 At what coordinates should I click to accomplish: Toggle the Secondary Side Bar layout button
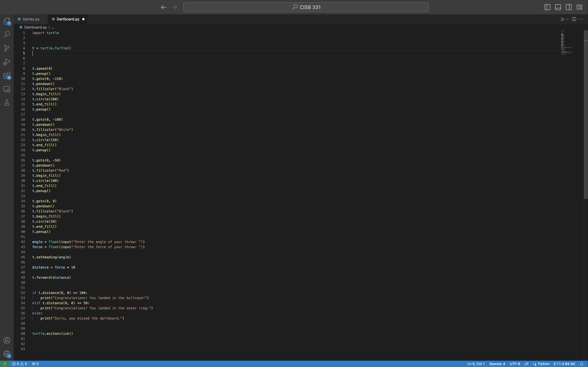pyautogui.click(x=569, y=7)
